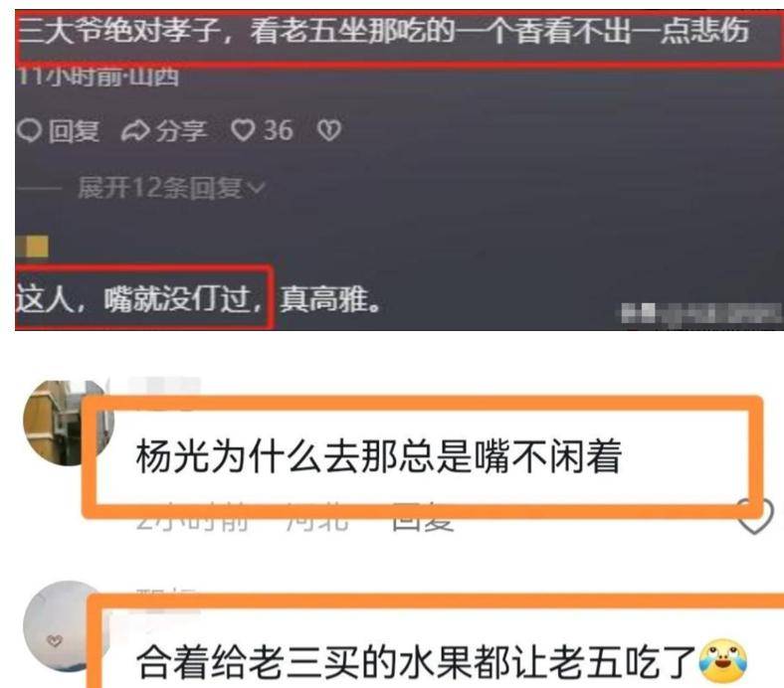Select comment 杨光为什么去那总是嘴不闲着
This screenshot has height=688, width=784.
click(378, 455)
